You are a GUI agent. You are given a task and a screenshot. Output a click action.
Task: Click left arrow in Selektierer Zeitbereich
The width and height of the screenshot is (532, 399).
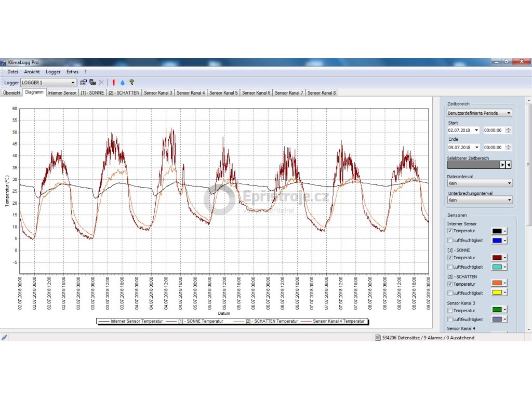[509, 165]
